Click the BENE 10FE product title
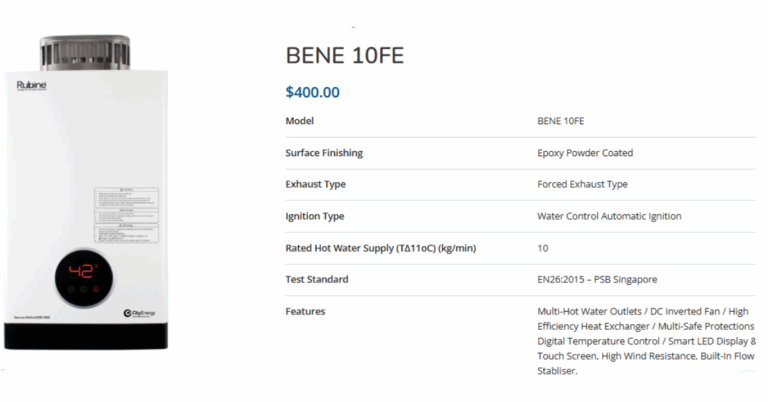 point(345,55)
